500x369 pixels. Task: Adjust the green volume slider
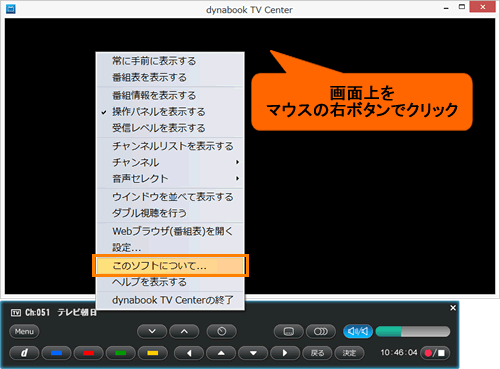tap(413, 331)
